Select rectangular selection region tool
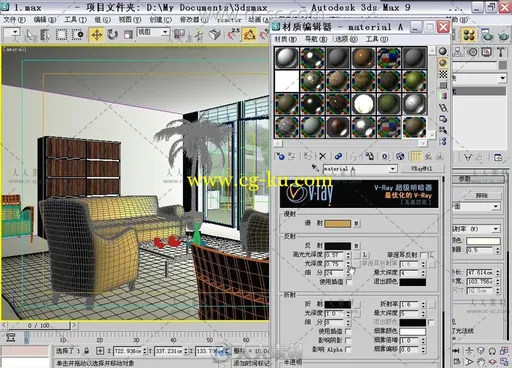Viewport: 512px width, 368px height. click(61, 34)
